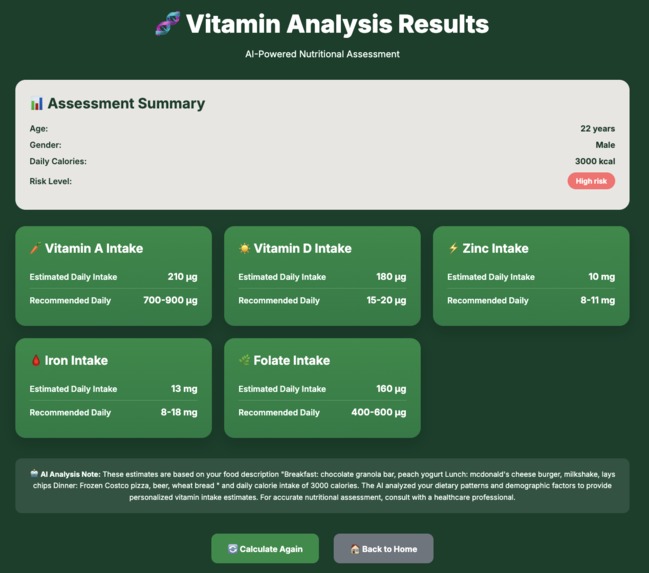Click the Iron Intake card title
This screenshot has width=649, height=573.
tap(76, 360)
